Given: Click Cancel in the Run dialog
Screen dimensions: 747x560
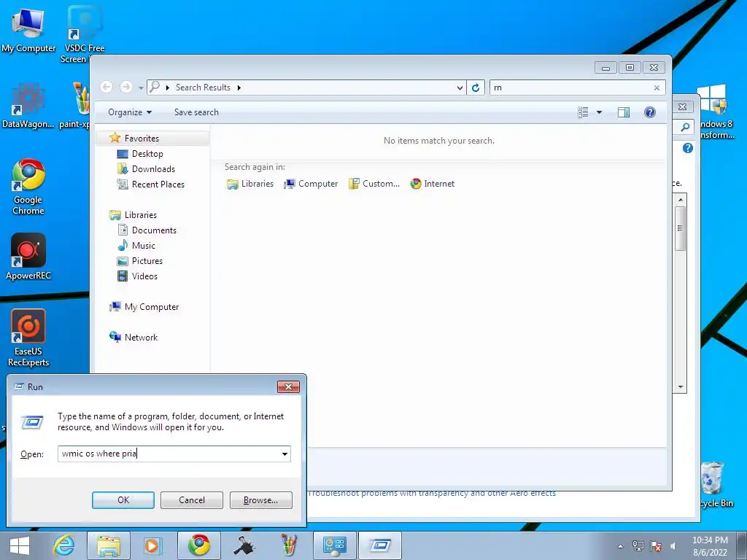Looking at the screenshot, I should [192, 500].
